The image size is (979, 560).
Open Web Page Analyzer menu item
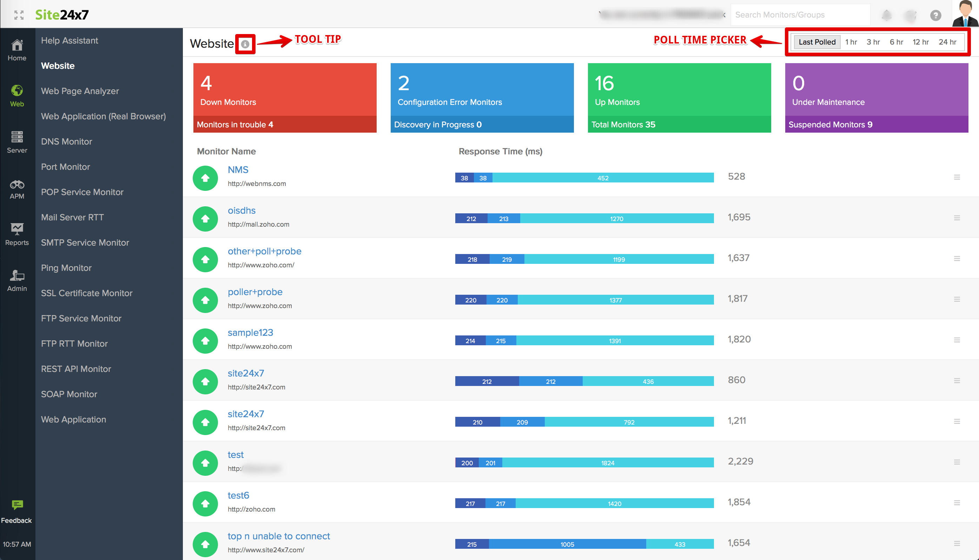(80, 91)
